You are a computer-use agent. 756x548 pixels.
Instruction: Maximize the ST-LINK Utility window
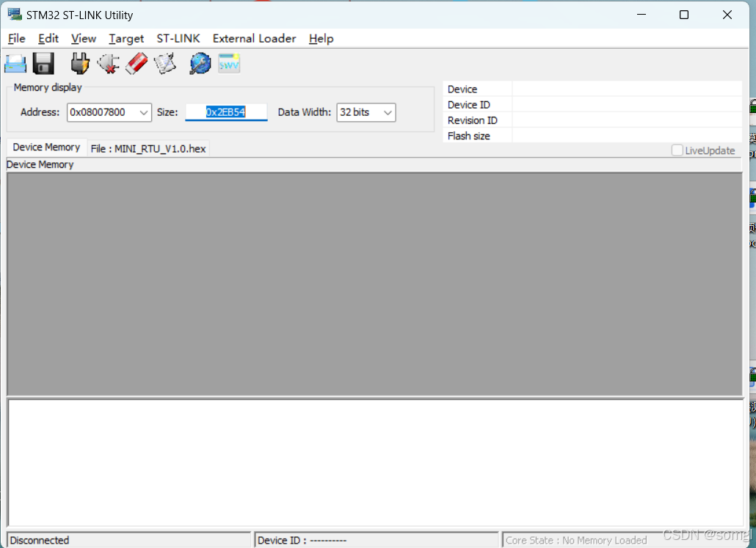(x=683, y=15)
